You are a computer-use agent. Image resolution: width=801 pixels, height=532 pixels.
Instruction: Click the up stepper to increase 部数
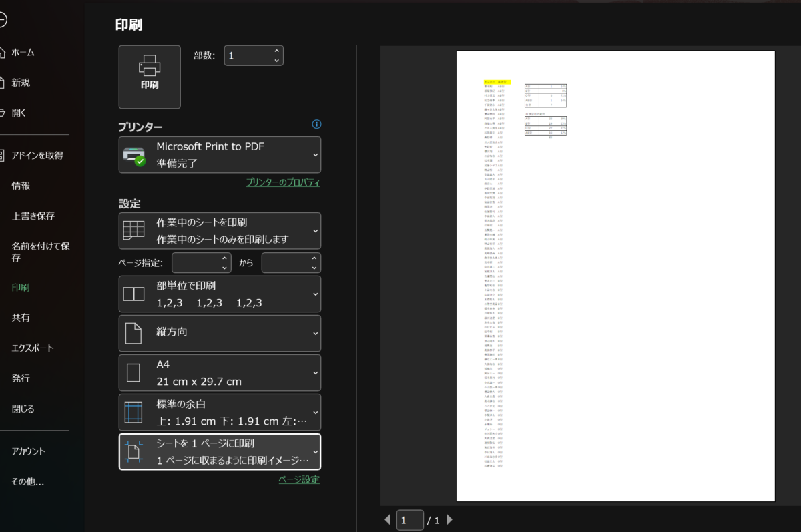[x=276, y=51]
